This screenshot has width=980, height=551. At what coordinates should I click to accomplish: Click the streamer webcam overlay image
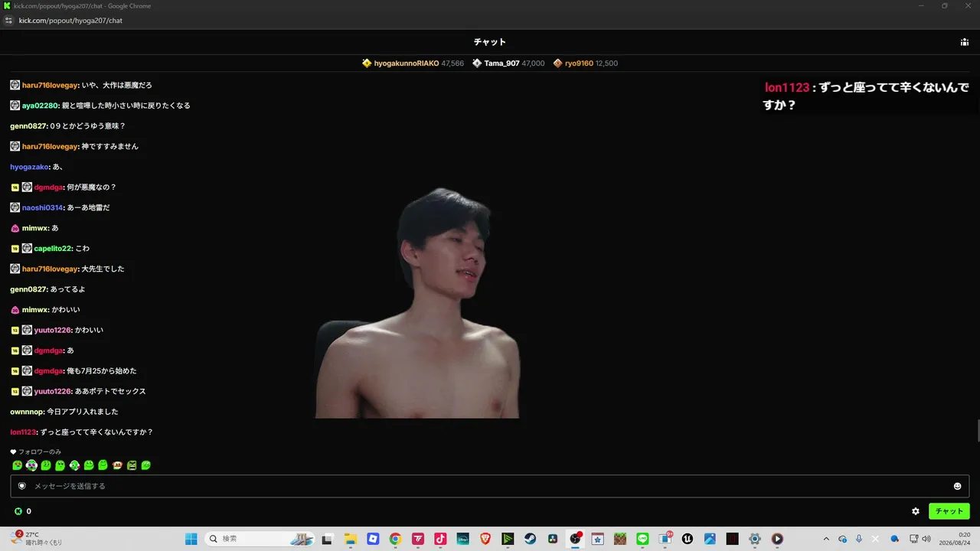418,303
